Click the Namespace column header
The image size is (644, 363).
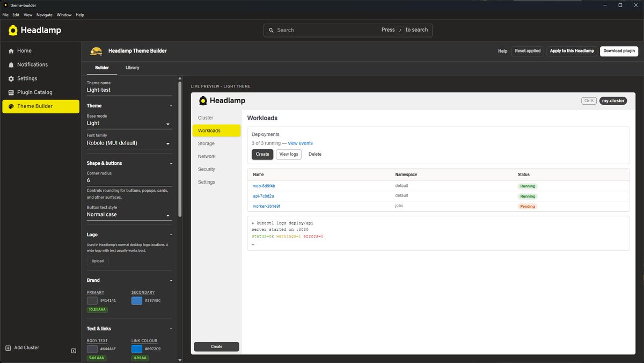406,175
